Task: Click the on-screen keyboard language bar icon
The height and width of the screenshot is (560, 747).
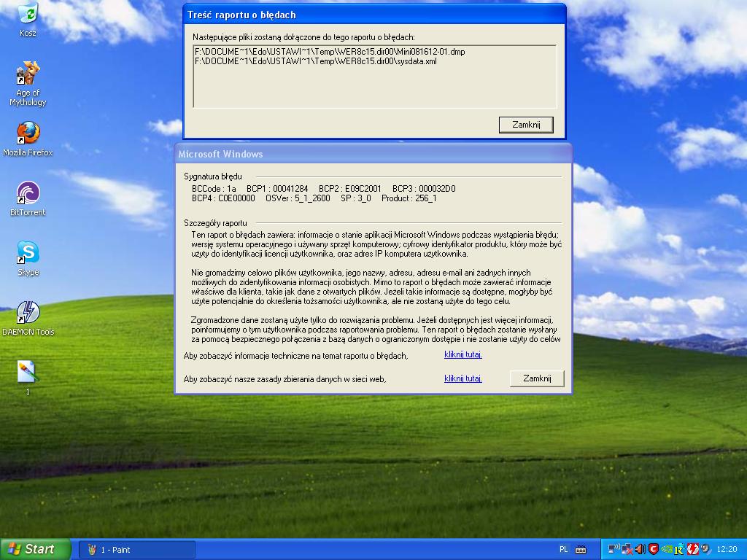Action: coord(580,550)
